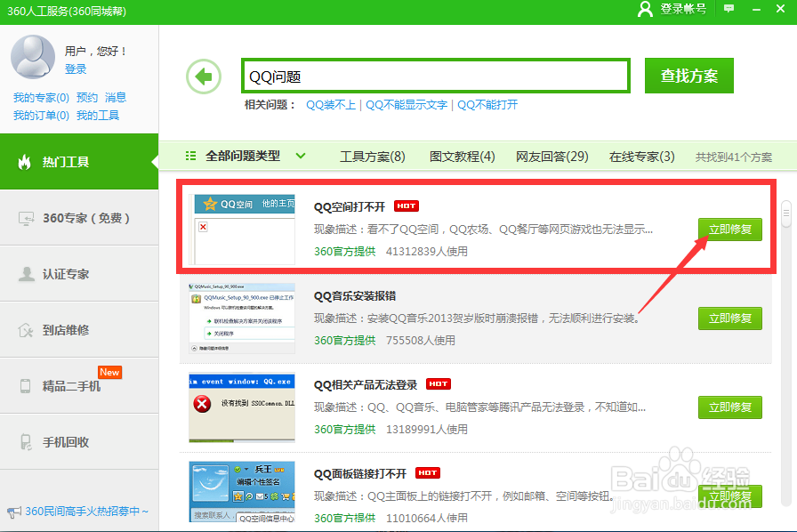This screenshot has width=797, height=532.
Task: Click the monitor icon for 360专家
Action: [26, 218]
